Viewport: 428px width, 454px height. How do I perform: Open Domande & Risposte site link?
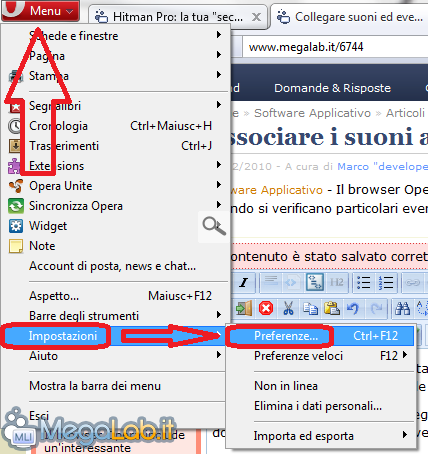(x=332, y=88)
